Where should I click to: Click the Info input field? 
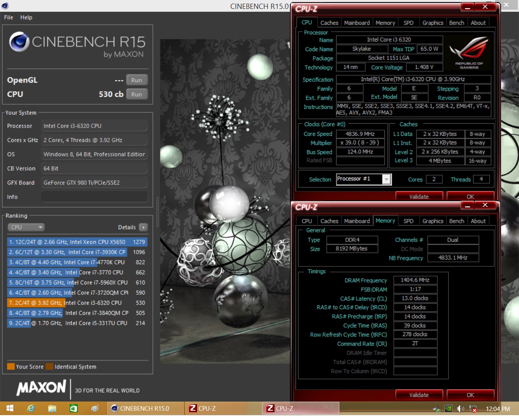[94, 197]
